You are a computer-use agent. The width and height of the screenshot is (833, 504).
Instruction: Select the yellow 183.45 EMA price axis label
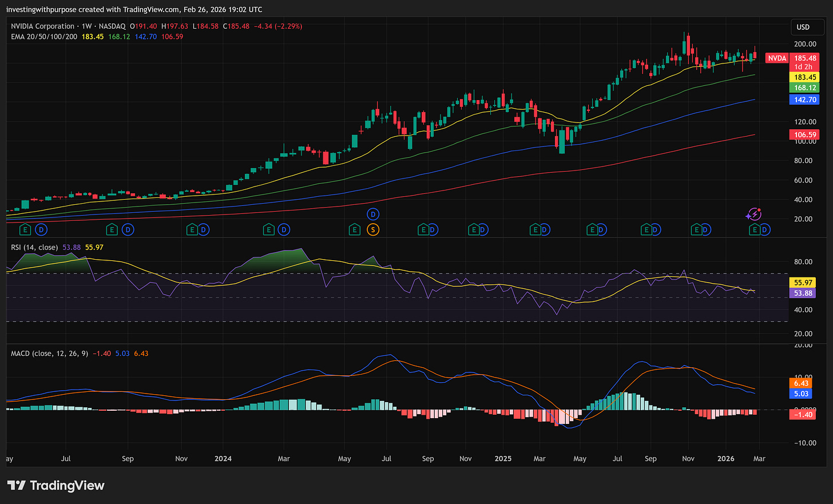coord(805,77)
